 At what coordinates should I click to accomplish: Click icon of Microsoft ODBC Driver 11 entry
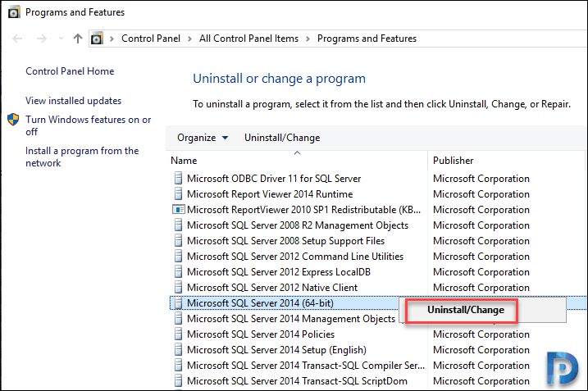point(179,178)
